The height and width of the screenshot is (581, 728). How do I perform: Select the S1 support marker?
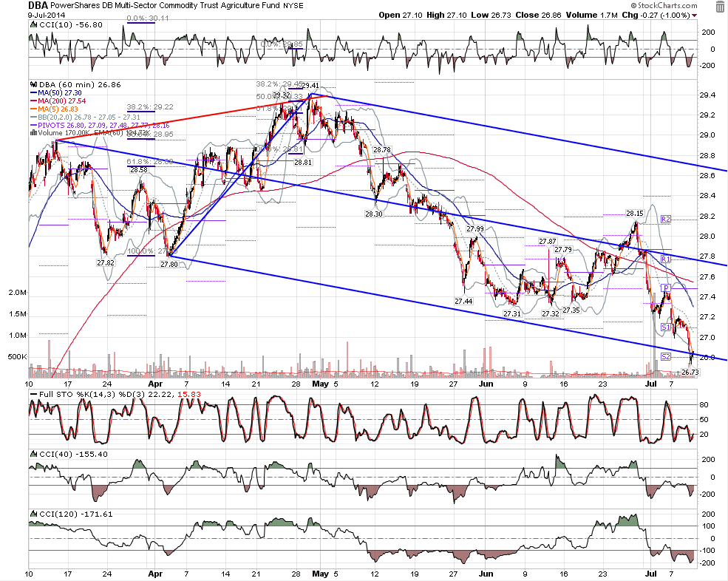pyautogui.click(x=666, y=327)
